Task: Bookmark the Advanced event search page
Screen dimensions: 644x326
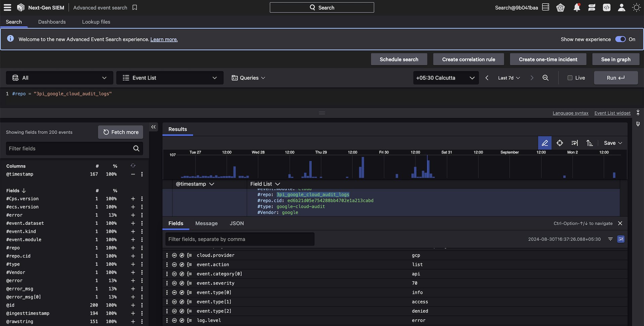Action: [135, 7]
